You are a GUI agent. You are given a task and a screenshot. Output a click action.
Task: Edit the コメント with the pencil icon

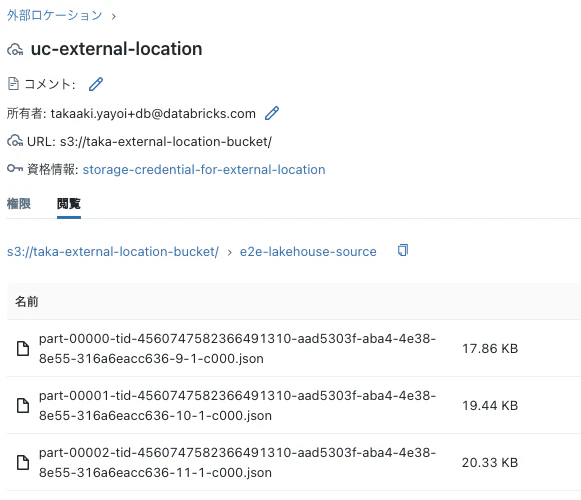(x=96, y=84)
